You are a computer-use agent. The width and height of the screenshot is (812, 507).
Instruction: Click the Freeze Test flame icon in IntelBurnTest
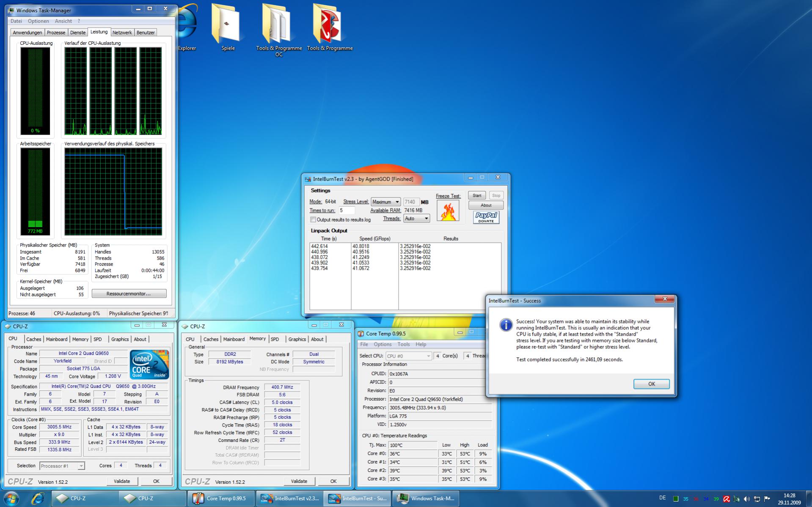448,211
